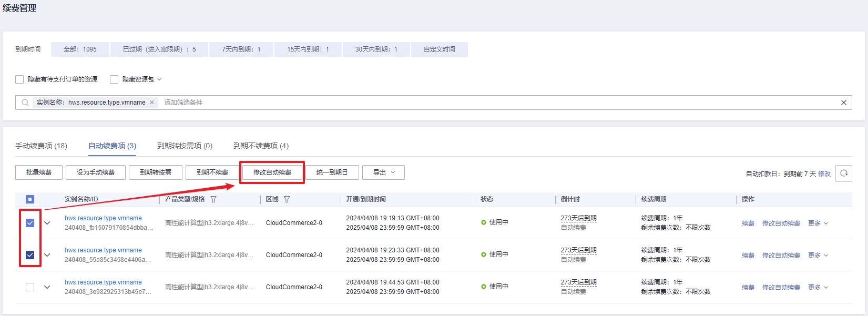
Task: Click the filter icon on 产品类型/规格 column
Action: tap(213, 199)
